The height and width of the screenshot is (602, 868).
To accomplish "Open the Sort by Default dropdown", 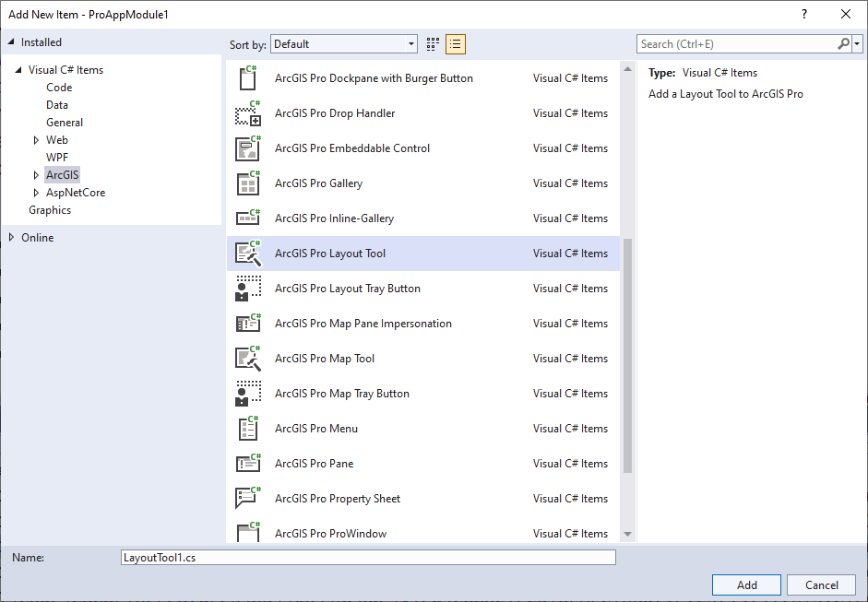I will [x=343, y=43].
